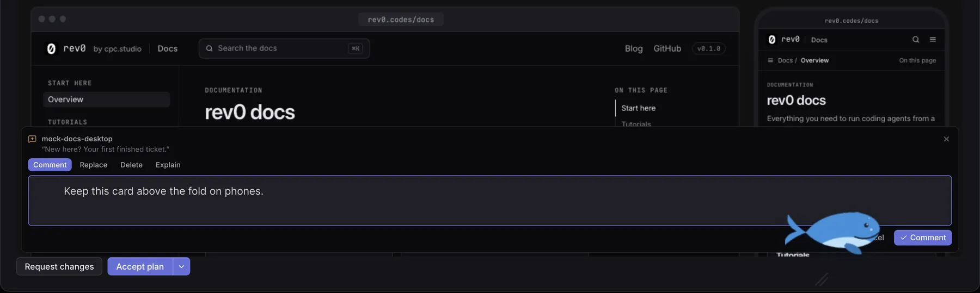This screenshot has height=293, width=980.
Task: Click the breadcrumb list icon beside Docs
Action: point(770,60)
